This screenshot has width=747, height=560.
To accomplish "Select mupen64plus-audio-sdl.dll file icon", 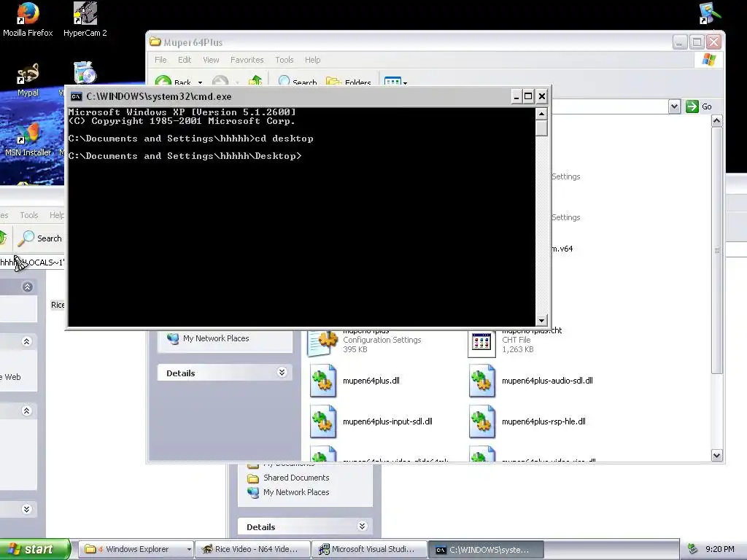I will click(x=482, y=381).
